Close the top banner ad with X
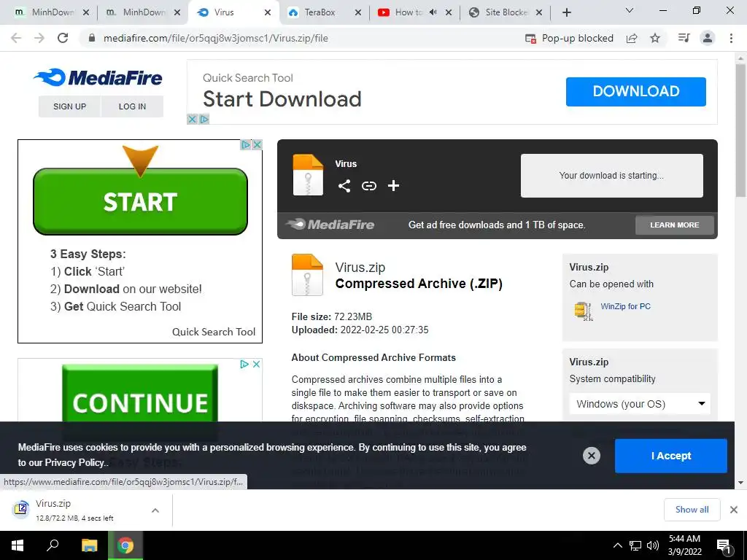Screen dimensions: 747x560 pyautogui.click(x=192, y=119)
